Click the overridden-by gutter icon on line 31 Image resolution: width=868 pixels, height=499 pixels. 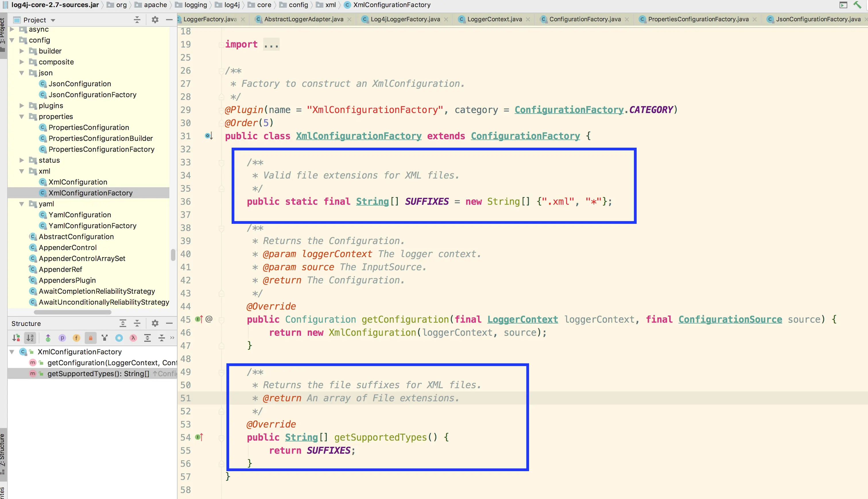[x=209, y=136]
